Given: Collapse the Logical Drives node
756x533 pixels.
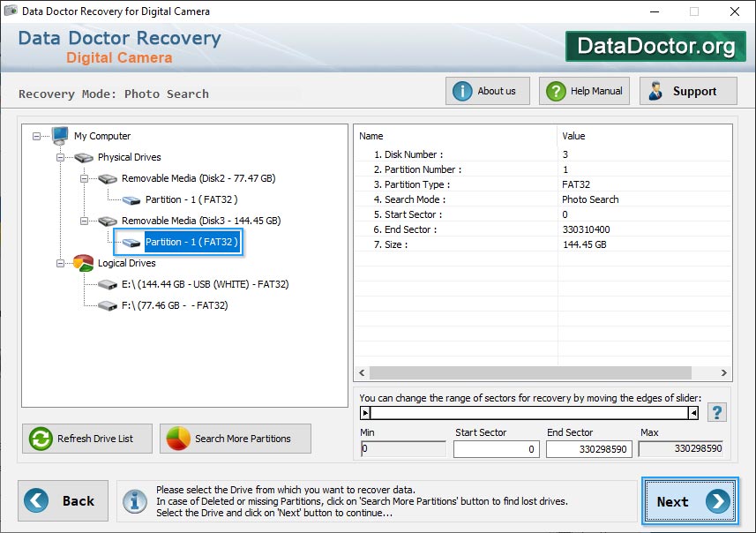Looking at the screenshot, I should pyautogui.click(x=60, y=263).
